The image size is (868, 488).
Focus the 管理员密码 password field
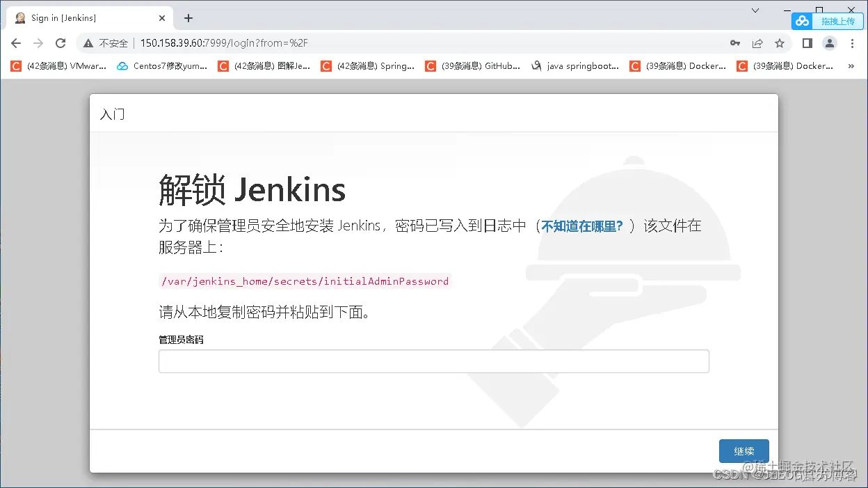pyautogui.click(x=434, y=361)
